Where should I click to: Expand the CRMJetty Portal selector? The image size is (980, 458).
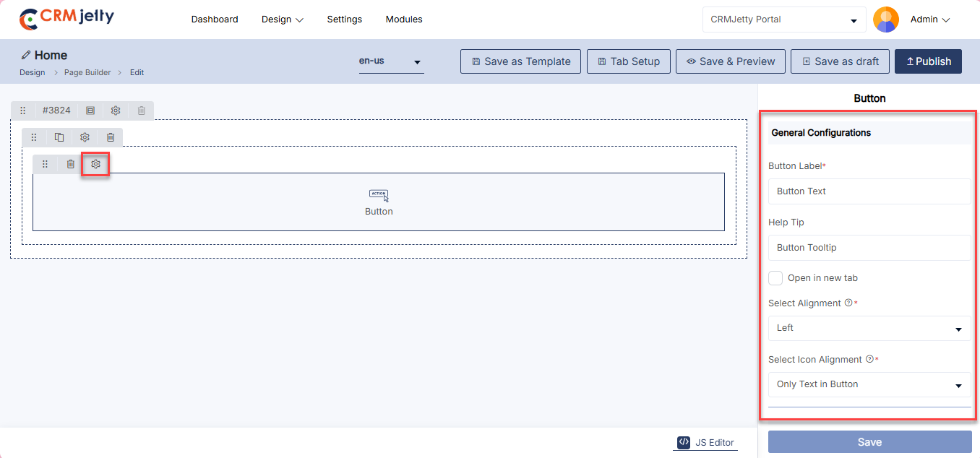pyautogui.click(x=783, y=20)
